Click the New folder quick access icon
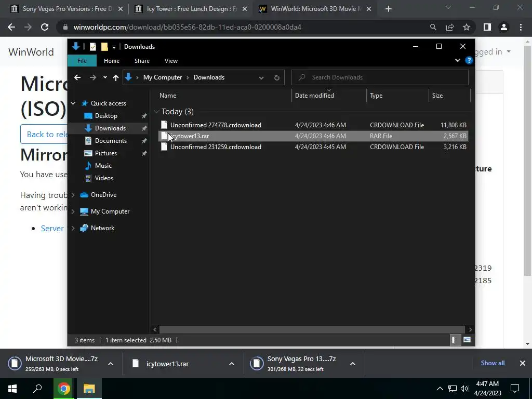 tap(104, 46)
